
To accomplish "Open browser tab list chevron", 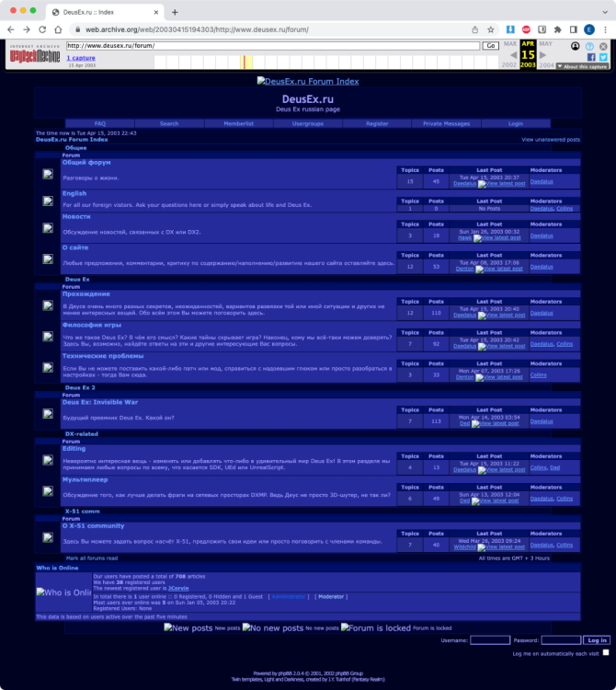I will [605, 12].
